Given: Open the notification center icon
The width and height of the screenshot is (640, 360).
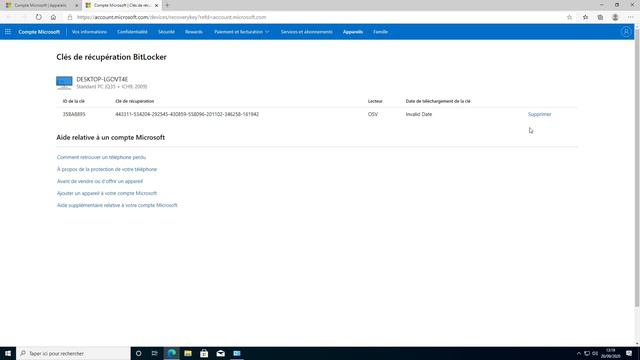Looking at the screenshot, I should (629, 353).
